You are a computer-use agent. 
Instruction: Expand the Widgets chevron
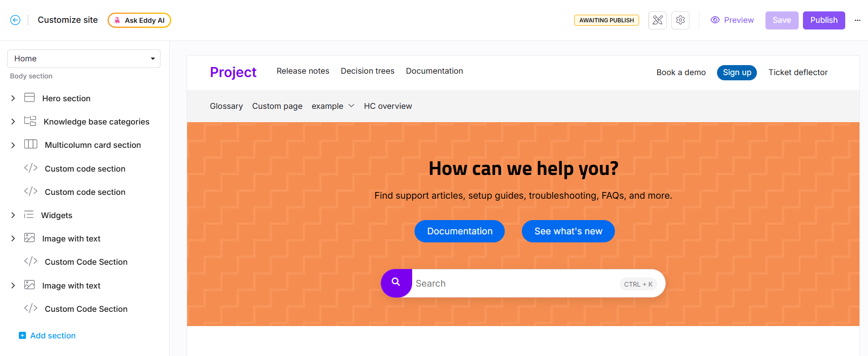(x=13, y=215)
